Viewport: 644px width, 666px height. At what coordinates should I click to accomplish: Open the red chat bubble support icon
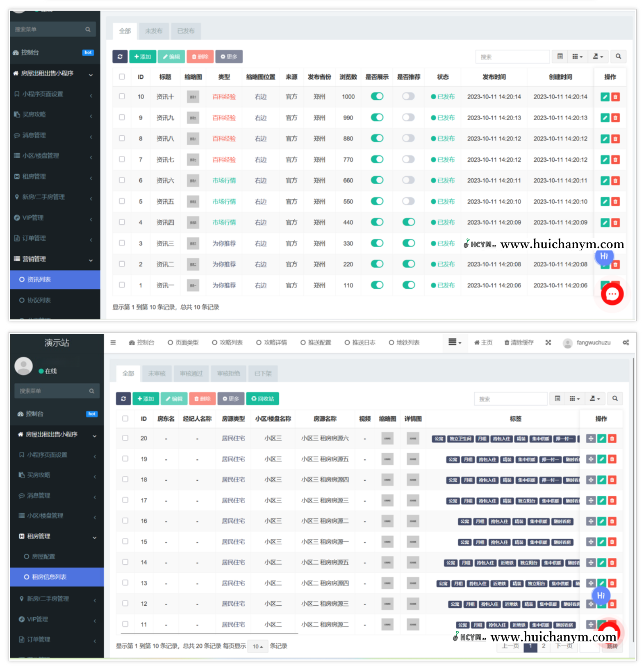[x=612, y=294]
